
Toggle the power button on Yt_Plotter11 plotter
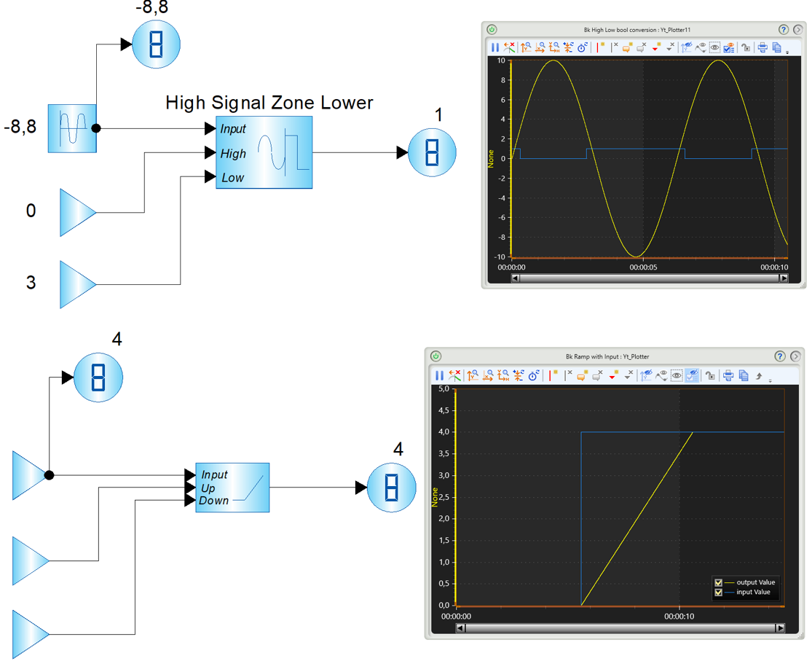coord(492,30)
